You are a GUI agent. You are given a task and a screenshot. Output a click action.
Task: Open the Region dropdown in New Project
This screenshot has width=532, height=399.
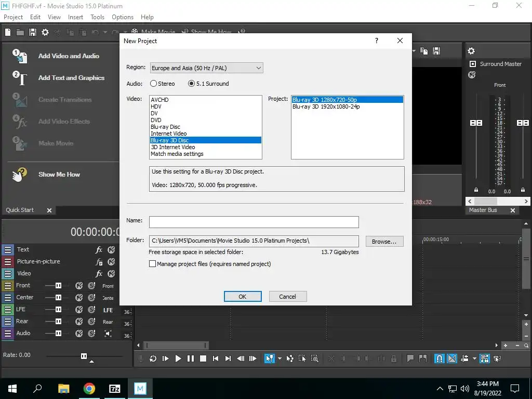(x=206, y=68)
